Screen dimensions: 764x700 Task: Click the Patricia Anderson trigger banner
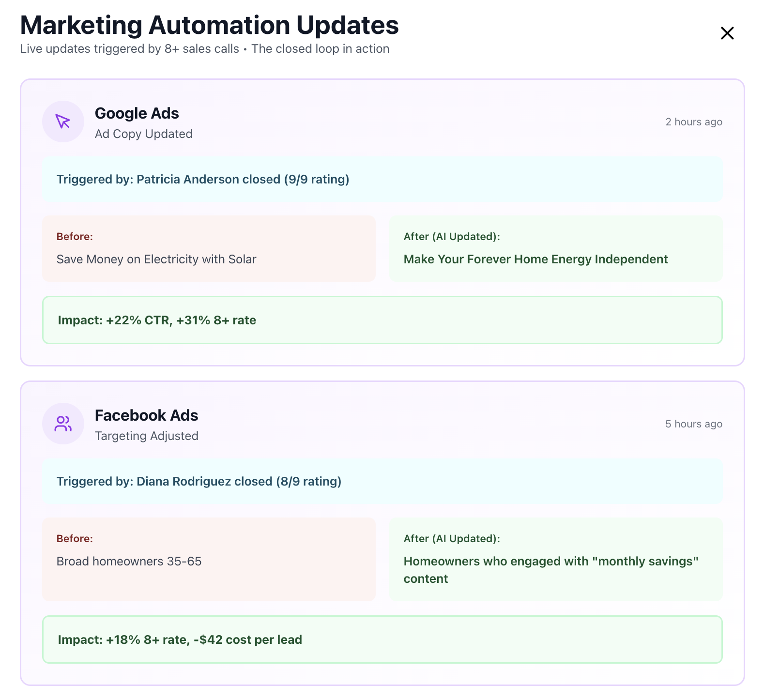tap(382, 180)
